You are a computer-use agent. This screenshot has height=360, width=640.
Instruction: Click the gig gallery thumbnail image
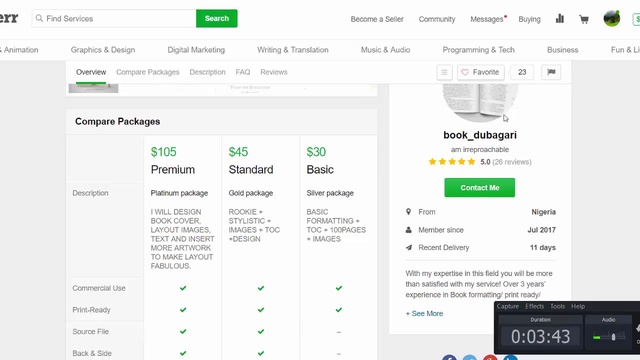click(93, 88)
